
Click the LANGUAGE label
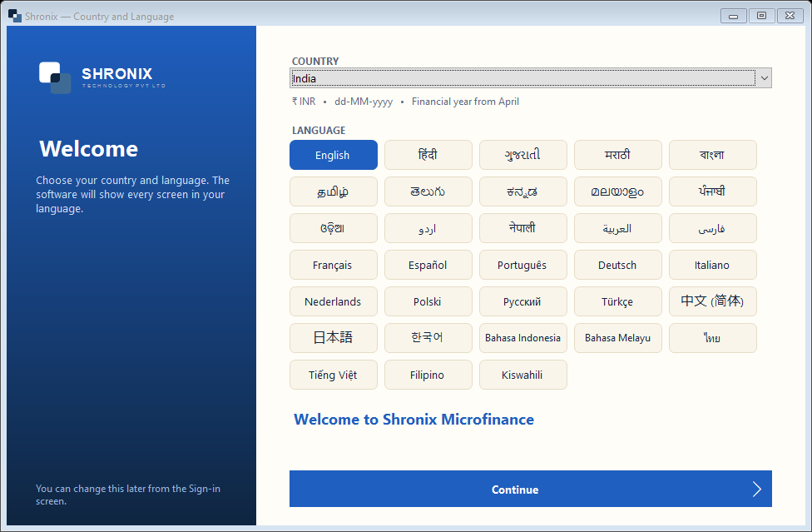point(319,131)
